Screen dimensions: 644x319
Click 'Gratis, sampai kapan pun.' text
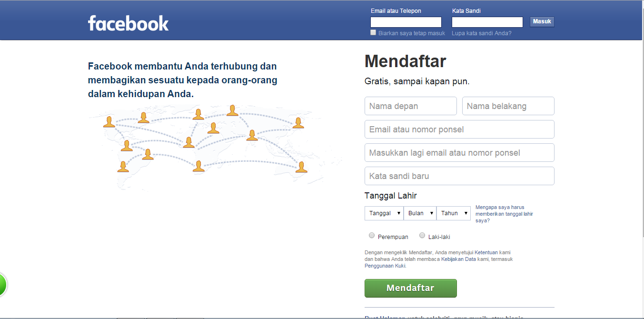click(x=417, y=81)
